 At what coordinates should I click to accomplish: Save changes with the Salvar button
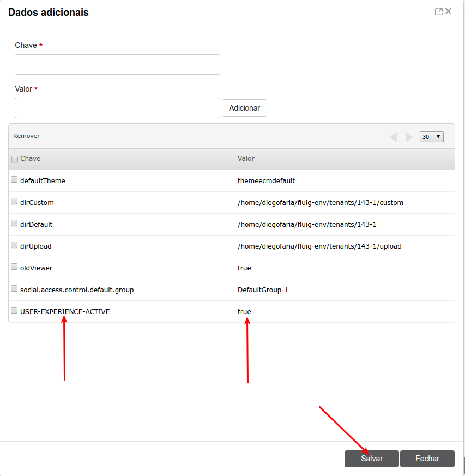point(372,459)
